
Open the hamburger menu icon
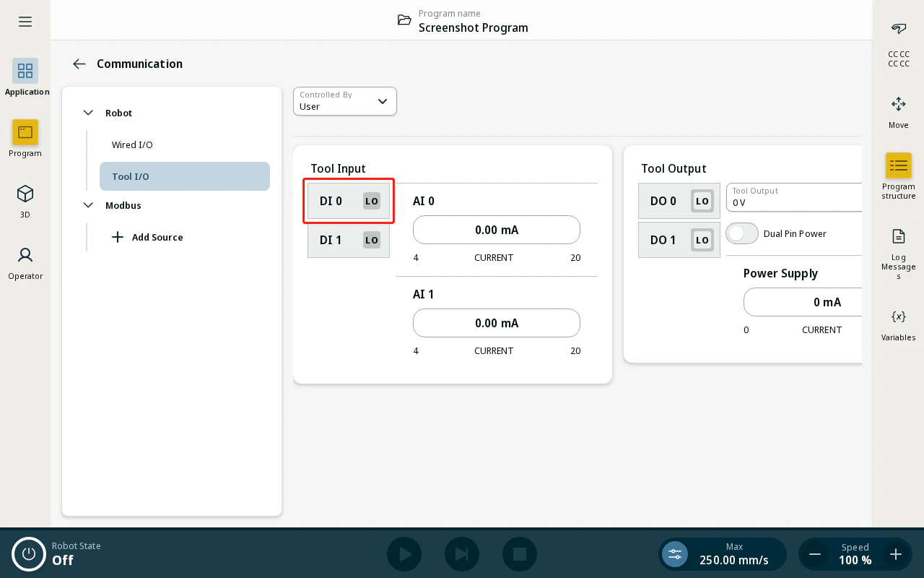click(25, 22)
